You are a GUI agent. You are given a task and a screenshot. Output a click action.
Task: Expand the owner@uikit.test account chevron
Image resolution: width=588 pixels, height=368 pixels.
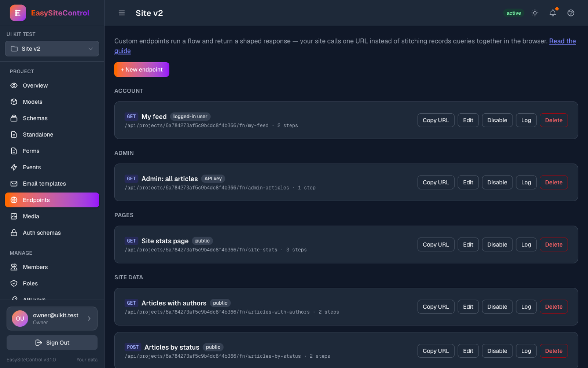point(89,319)
